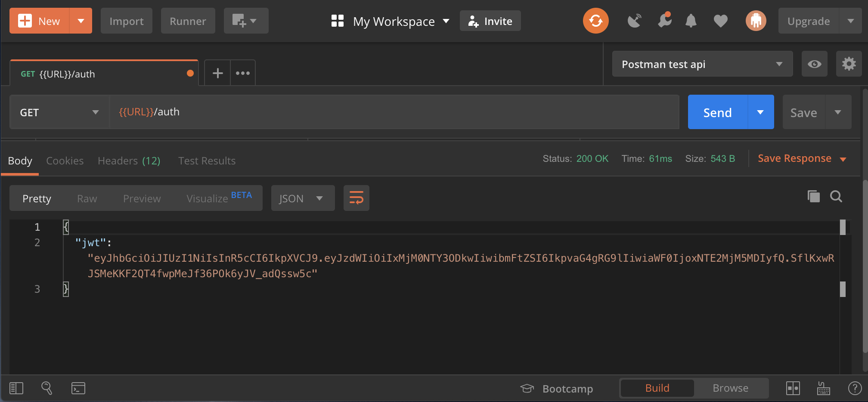
Task: Click the Upgrade button
Action: pyautogui.click(x=809, y=21)
